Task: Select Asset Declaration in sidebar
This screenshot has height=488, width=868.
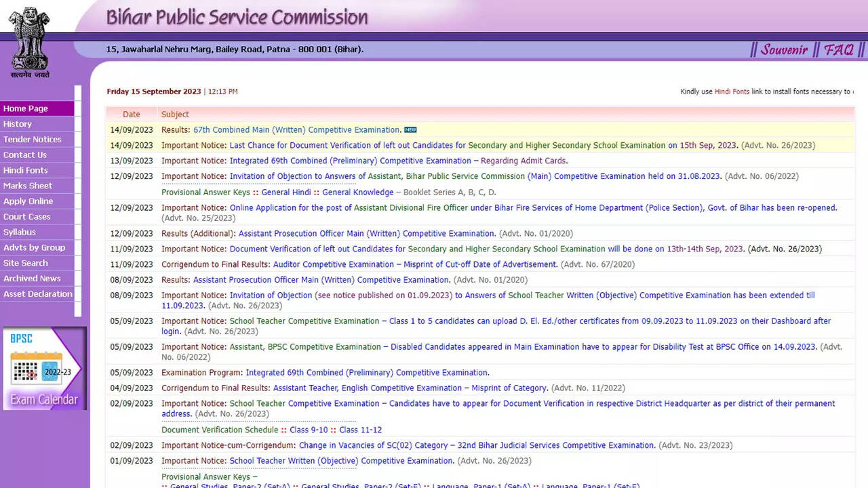Action: (x=37, y=294)
